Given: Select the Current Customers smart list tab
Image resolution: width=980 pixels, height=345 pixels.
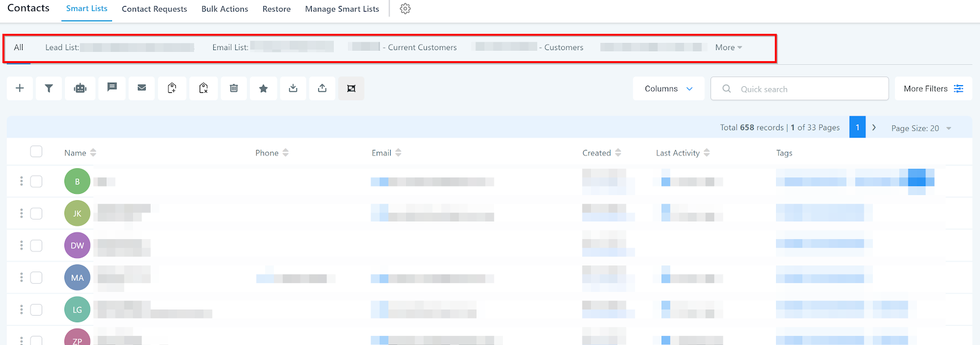Looking at the screenshot, I should coord(402,47).
